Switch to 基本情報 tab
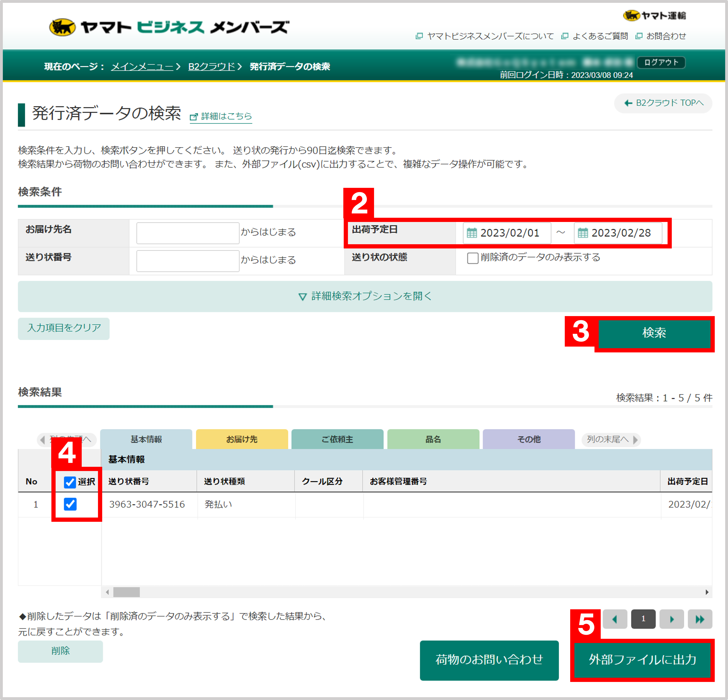This screenshot has height=700, width=728. tap(146, 439)
